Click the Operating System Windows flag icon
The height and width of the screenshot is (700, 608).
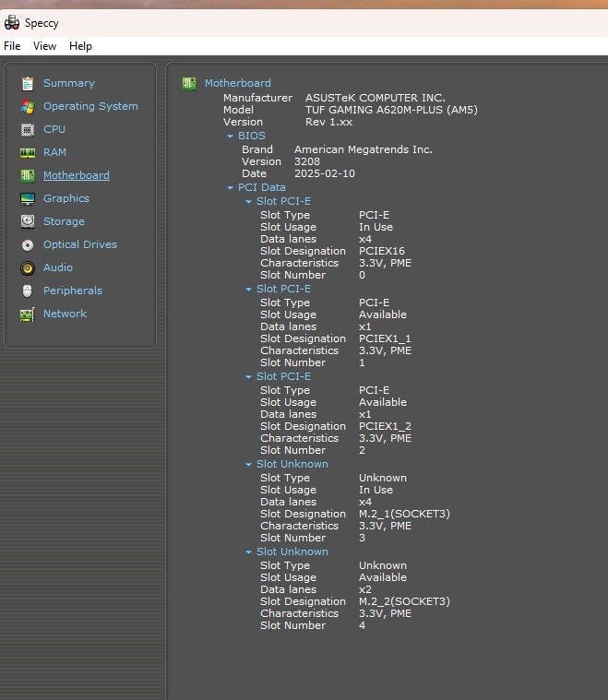point(28,106)
